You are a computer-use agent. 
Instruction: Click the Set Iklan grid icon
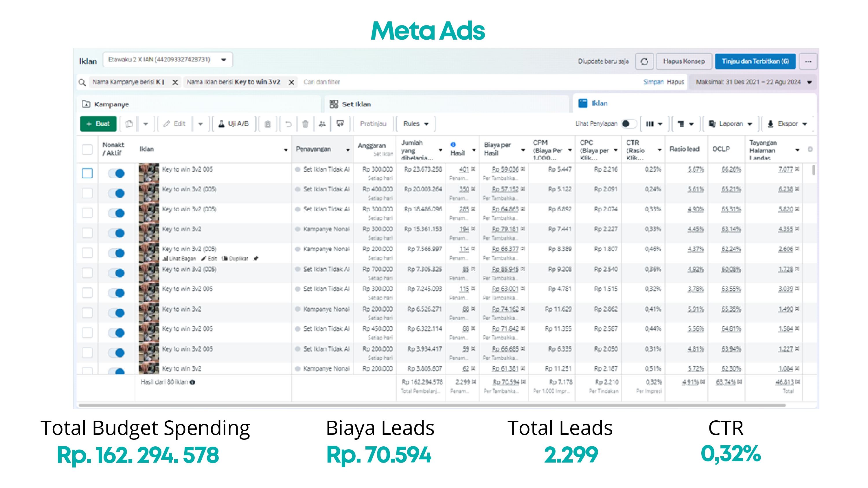(x=334, y=104)
